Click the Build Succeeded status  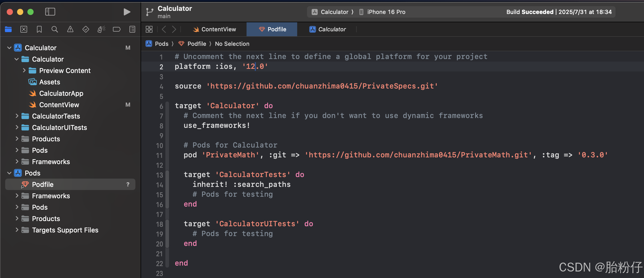pyautogui.click(x=559, y=12)
